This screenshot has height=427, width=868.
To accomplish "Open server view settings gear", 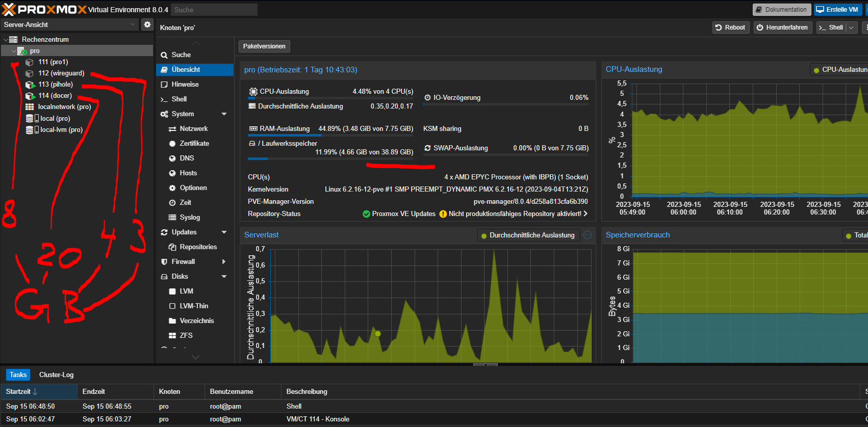I will (x=147, y=24).
